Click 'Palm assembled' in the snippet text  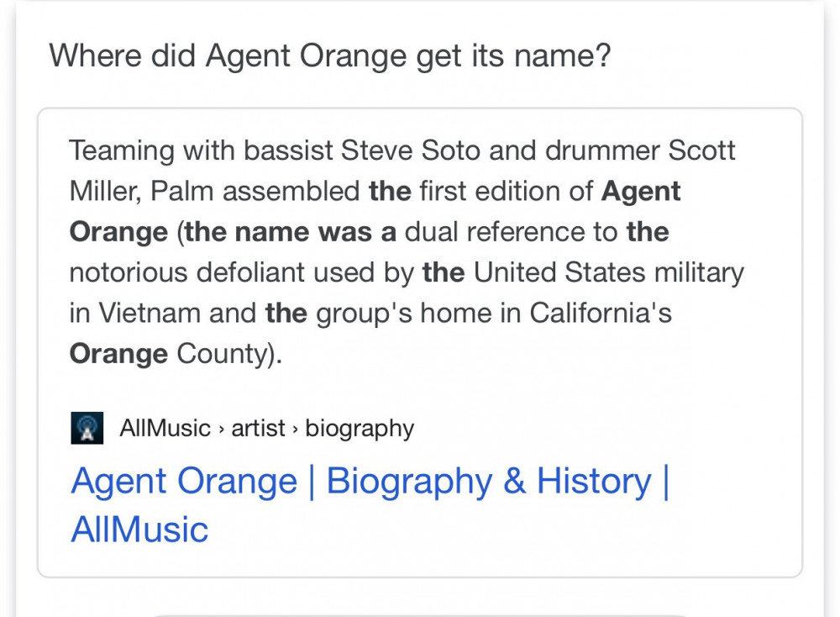coord(255,192)
